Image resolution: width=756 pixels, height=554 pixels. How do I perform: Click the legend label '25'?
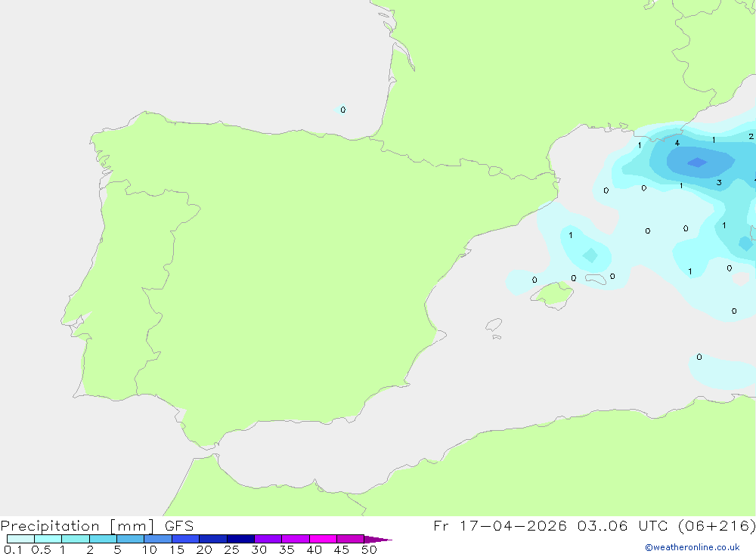(x=231, y=549)
